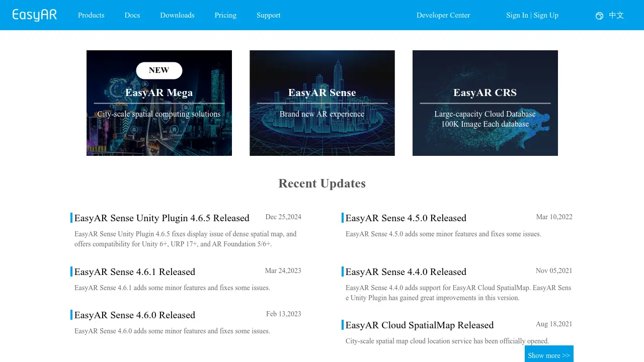Go to Downloads

click(177, 15)
